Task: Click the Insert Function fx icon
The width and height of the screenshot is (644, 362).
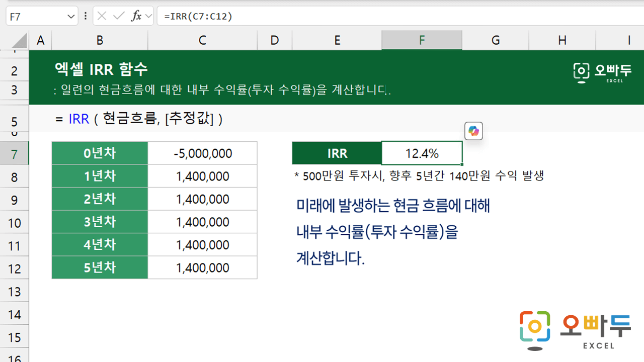Action: coord(136,16)
